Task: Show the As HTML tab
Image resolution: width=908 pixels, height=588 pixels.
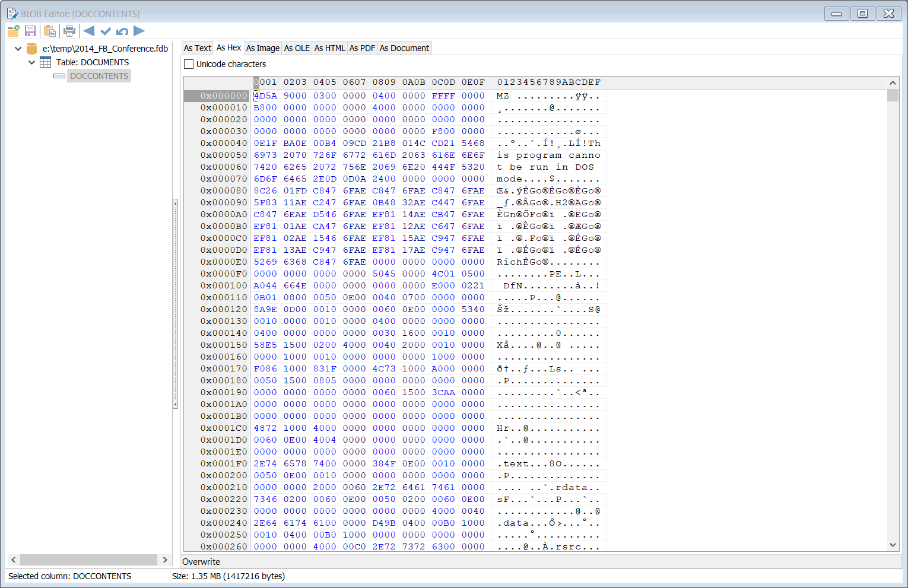Action: pos(329,48)
